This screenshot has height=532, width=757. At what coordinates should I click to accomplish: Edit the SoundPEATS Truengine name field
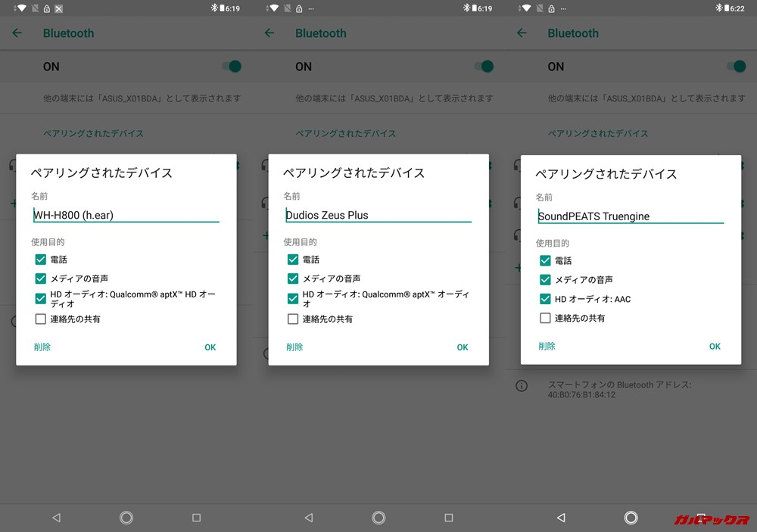coord(630,216)
